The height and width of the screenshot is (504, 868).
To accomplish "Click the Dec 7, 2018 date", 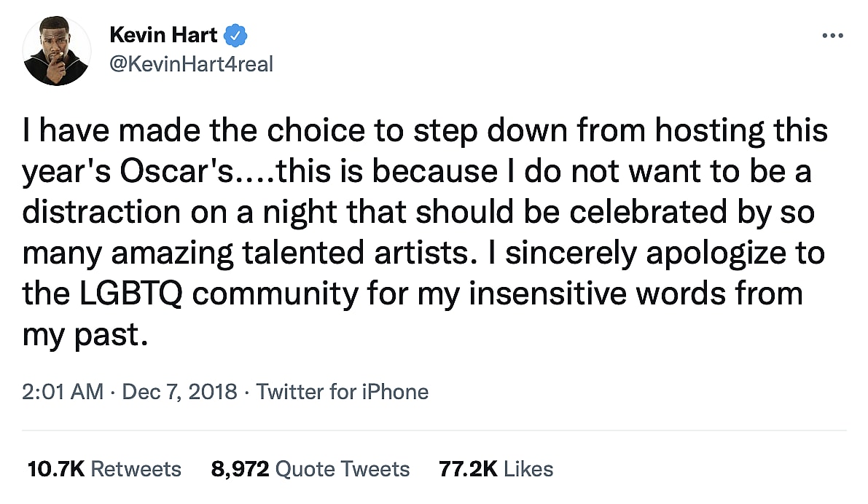I will tap(179, 392).
